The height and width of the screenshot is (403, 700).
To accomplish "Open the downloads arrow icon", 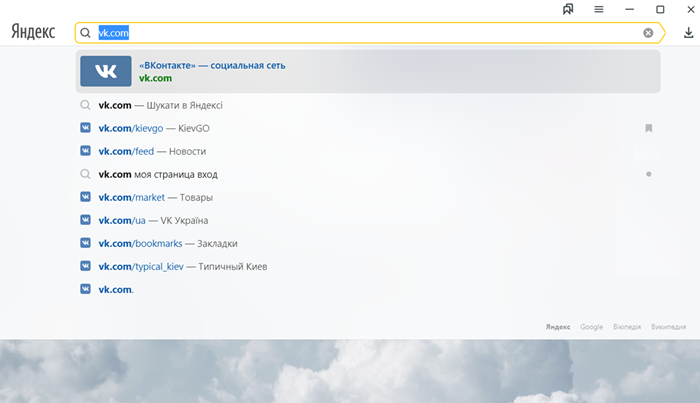I will tap(688, 33).
